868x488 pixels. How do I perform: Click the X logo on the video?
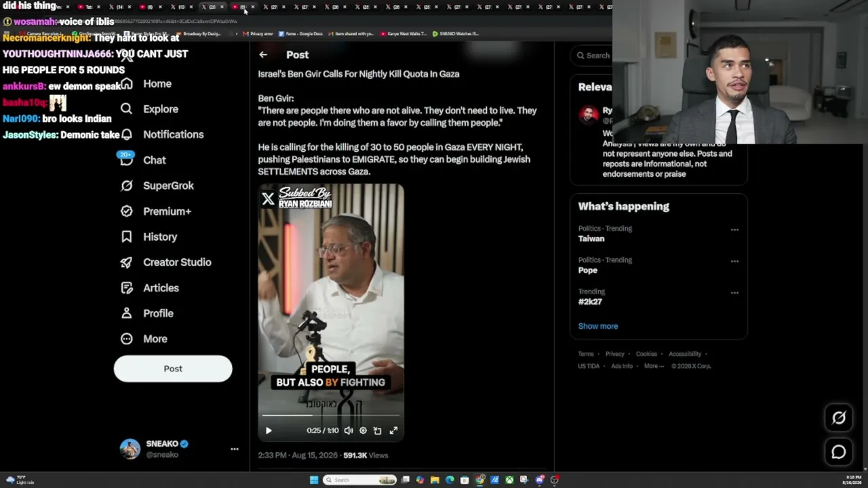pyautogui.click(x=268, y=199)
